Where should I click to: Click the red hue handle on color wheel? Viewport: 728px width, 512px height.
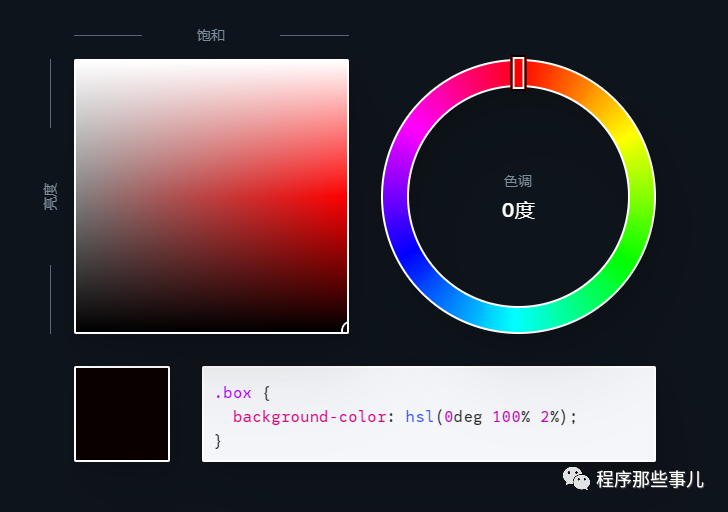(518, 72)
